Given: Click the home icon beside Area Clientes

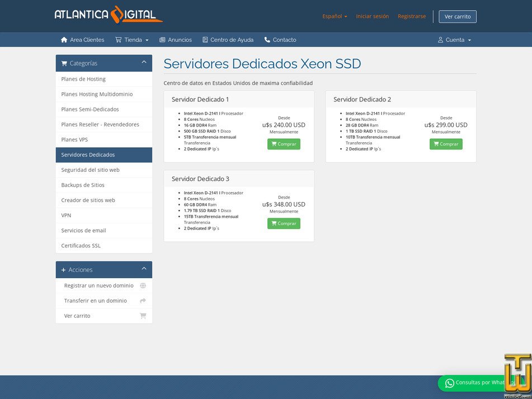Looking at the screenshot, I should click(64, 40).
